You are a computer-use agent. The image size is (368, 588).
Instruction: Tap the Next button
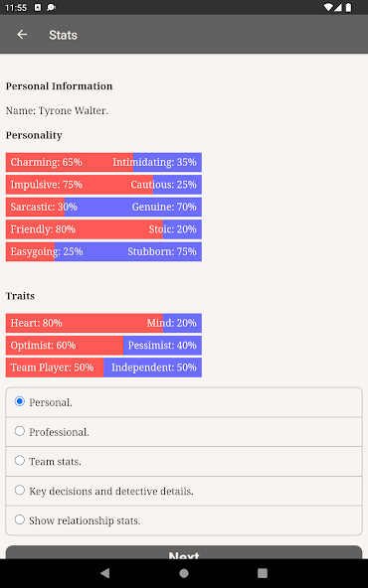coord(184,552)
